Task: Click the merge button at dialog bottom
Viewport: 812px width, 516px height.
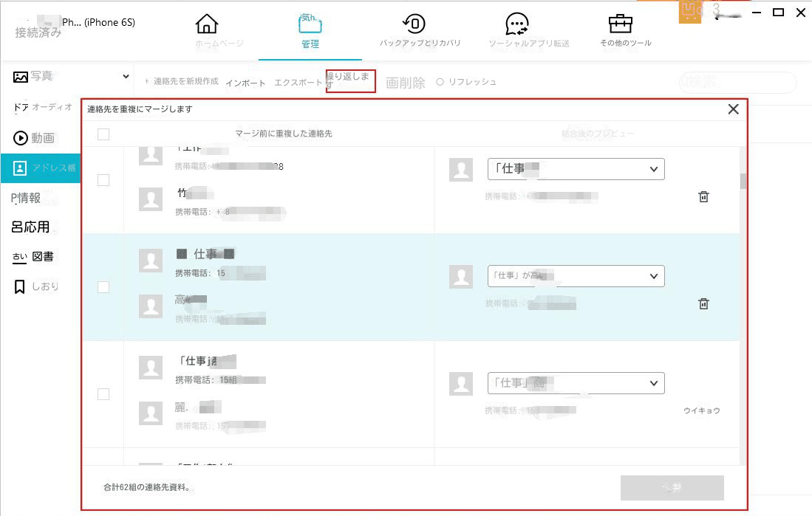Action: click(672, 488)
